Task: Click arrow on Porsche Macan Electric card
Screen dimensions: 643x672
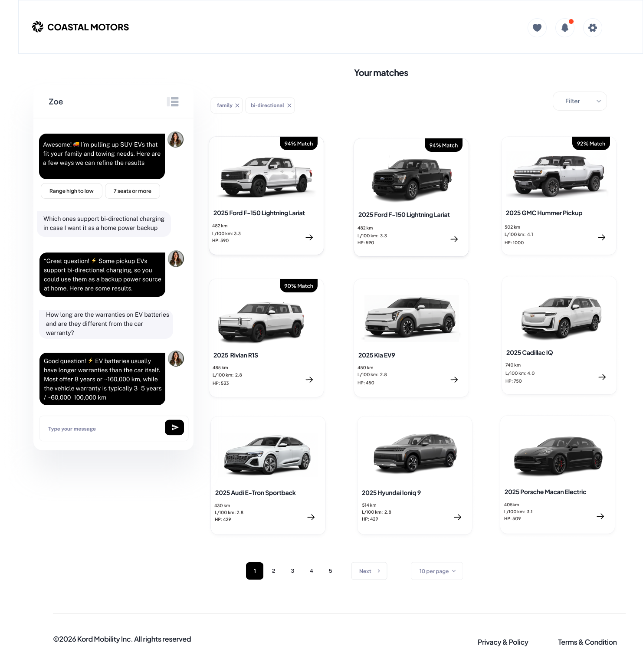Action: tap(600, 516)
